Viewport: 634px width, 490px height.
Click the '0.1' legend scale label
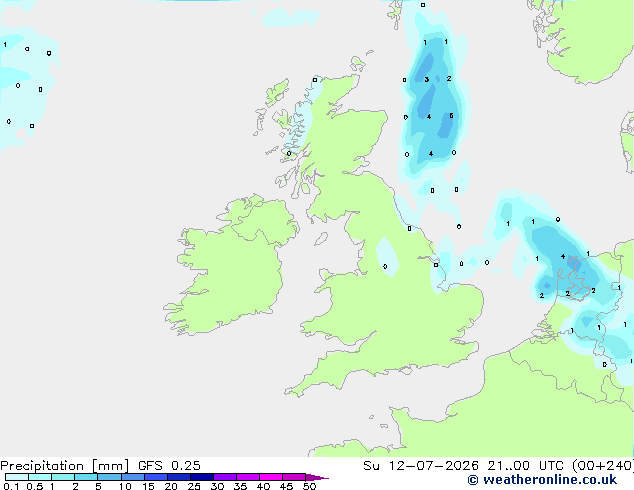point(11,486)
